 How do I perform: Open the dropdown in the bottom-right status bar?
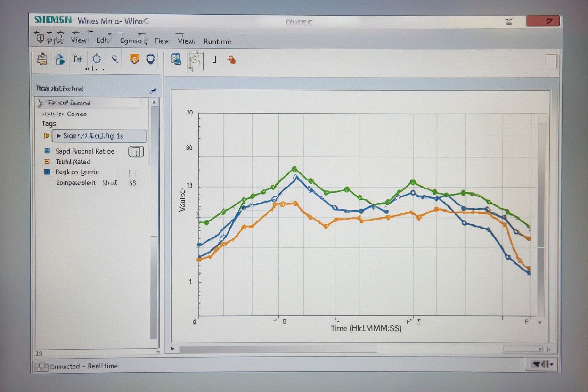point(542,364)
